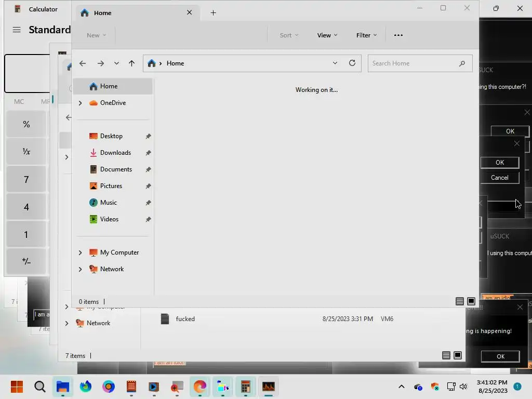Refresh the Home folder view
This screenshot has width=532, height=399.
click(352, 63)
